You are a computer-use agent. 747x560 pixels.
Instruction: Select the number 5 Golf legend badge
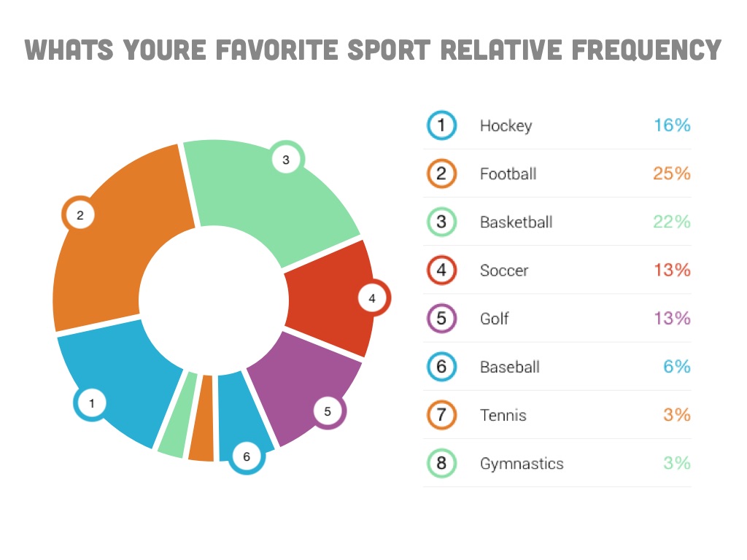441,319
